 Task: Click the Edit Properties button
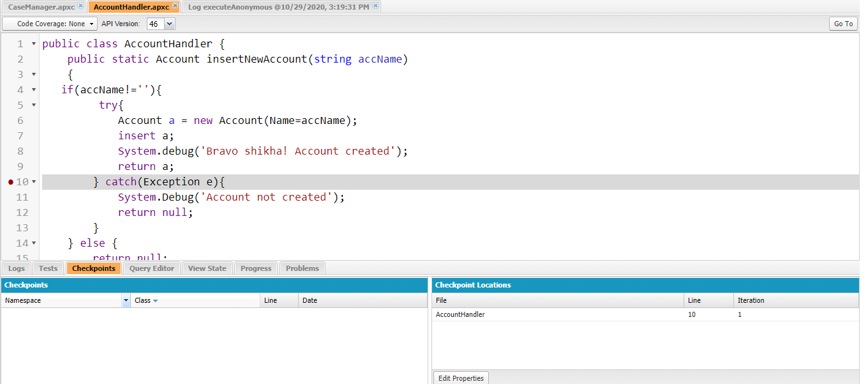(461, 378)
